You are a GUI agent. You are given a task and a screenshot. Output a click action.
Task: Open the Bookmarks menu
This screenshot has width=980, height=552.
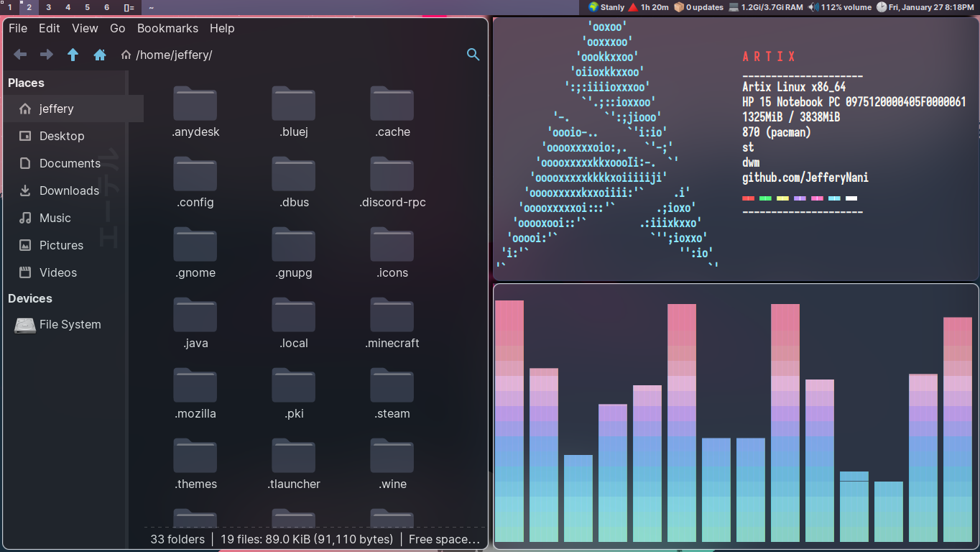(167, 28)
